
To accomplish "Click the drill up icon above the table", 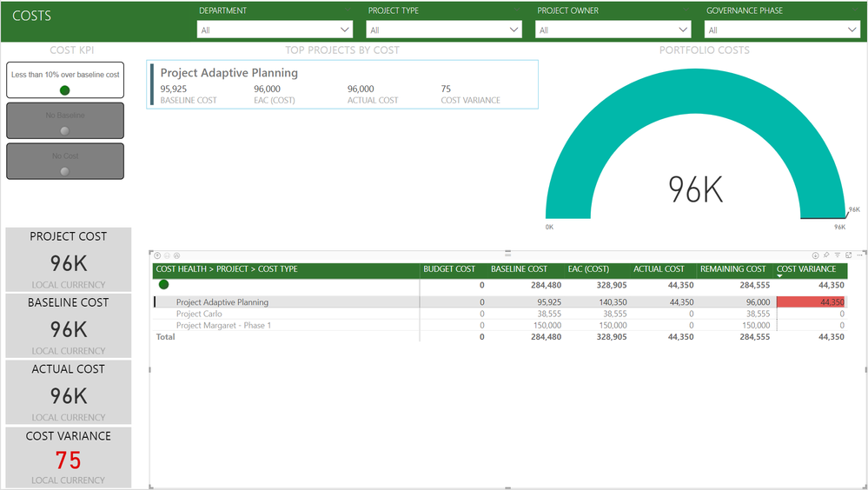I will [158, 255].
